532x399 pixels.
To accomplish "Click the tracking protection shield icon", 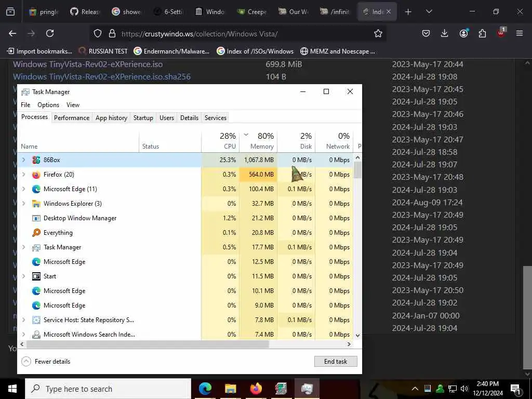I will coord(98,33).
